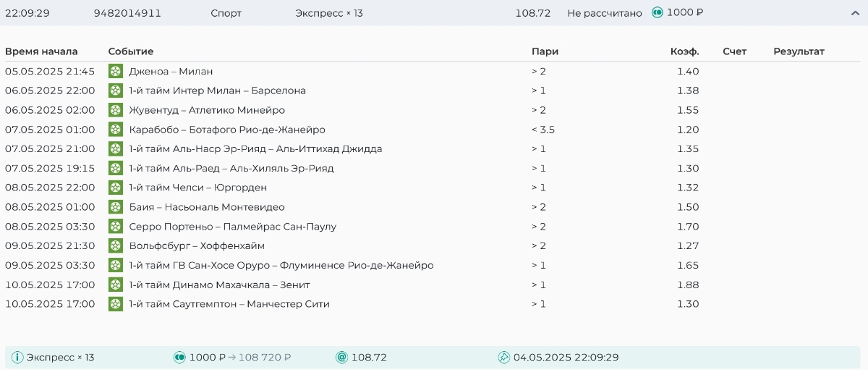Click the coin icon beside the top 1000 ₽
The image size is (868, 370).
point(657,13)
